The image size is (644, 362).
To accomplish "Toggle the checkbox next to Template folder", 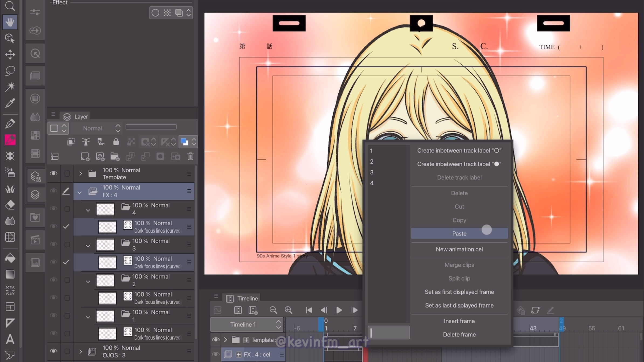I will click(x=67, y=173).
